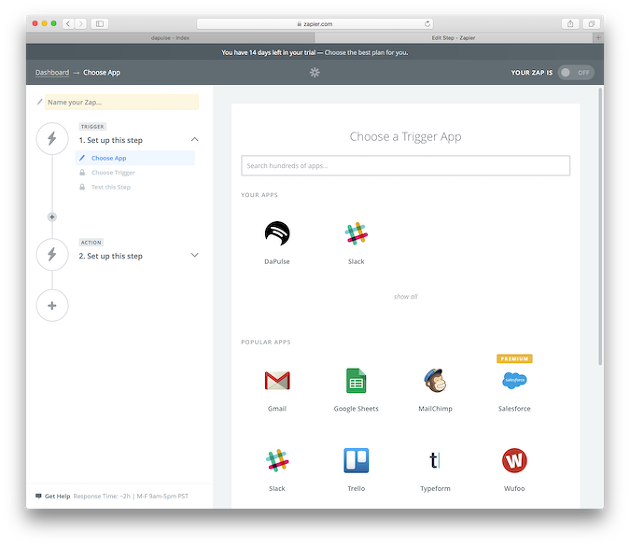Open the Safari share button
This screenshot has height=546, width=630.
[x=570, y=24]
